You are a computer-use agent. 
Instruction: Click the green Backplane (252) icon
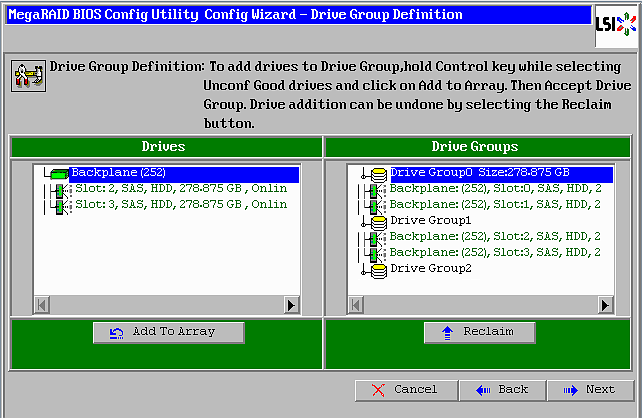tap(57, 174)
